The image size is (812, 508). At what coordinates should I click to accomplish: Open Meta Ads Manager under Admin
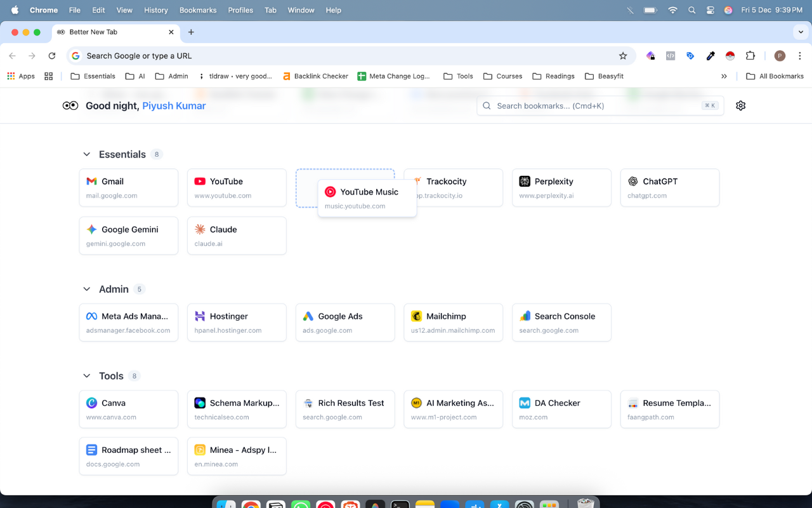pyautogui.click(x=128, y=322)
